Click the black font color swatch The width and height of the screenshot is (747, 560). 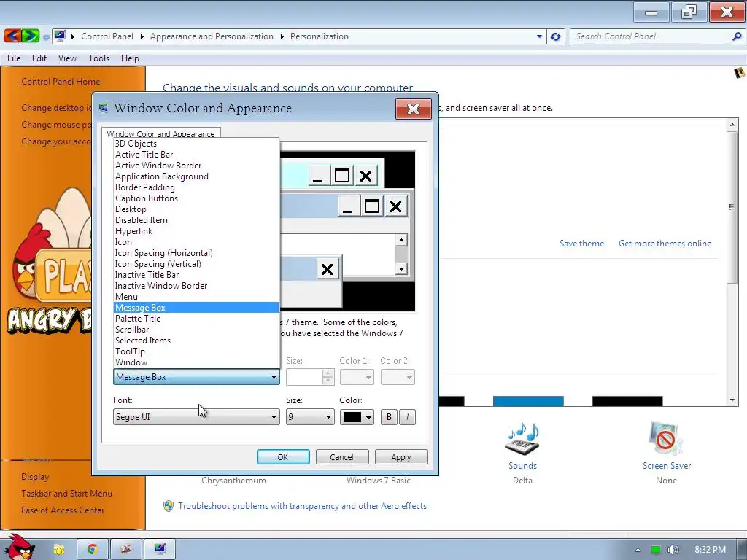tap(352, 417)
